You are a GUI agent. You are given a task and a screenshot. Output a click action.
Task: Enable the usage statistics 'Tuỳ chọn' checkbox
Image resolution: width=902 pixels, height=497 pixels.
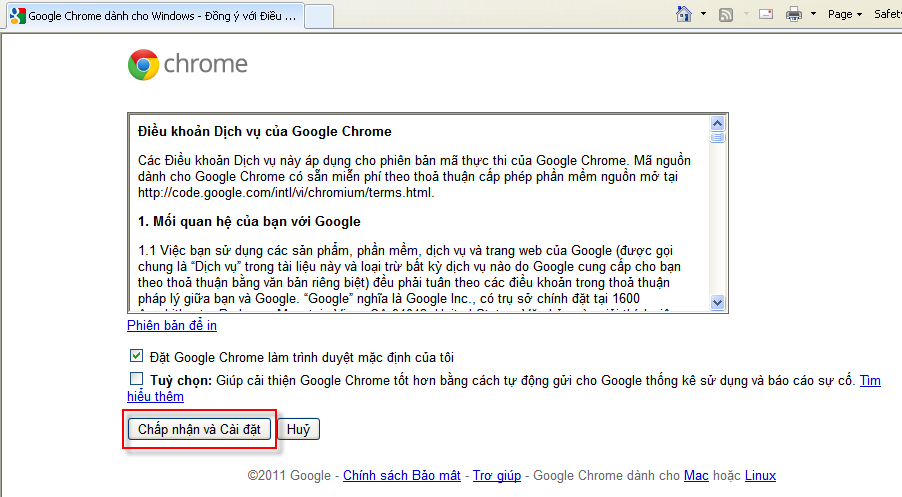point(136,379)
